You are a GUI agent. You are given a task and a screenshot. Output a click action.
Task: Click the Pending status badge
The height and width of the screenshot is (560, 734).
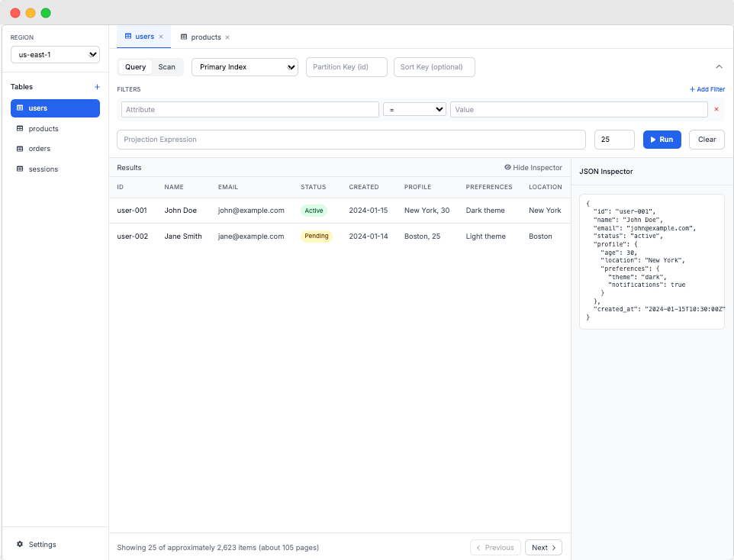(317, 236)
